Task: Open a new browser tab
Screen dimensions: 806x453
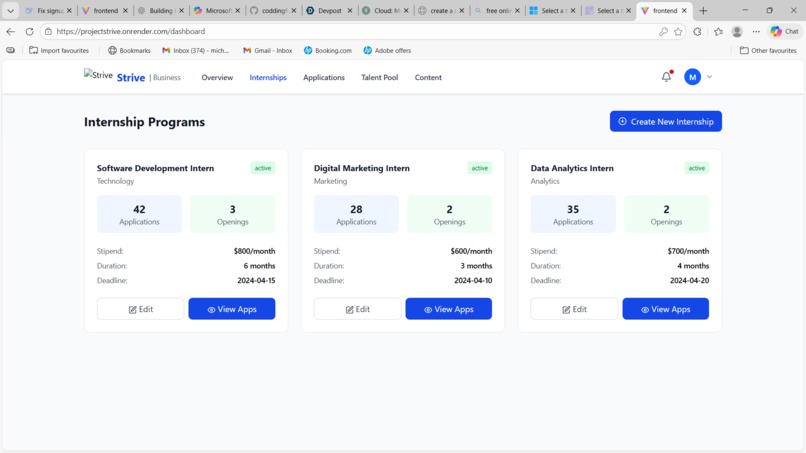Action: [703, 10]
